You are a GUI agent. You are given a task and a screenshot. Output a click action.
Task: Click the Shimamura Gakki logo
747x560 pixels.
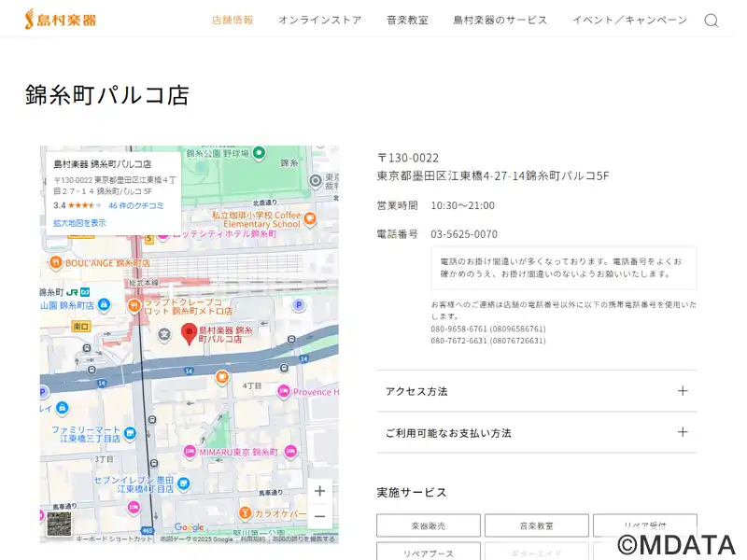point(61,20)
